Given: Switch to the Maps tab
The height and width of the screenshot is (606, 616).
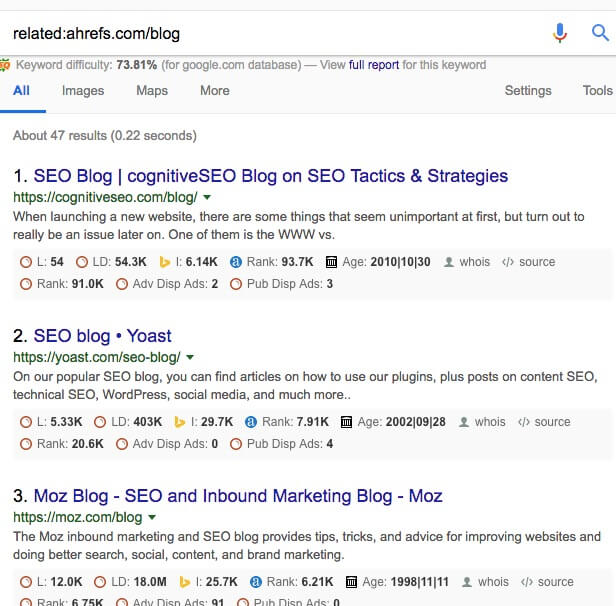Looking at the screenshot, I should click(x=152, y=91).
